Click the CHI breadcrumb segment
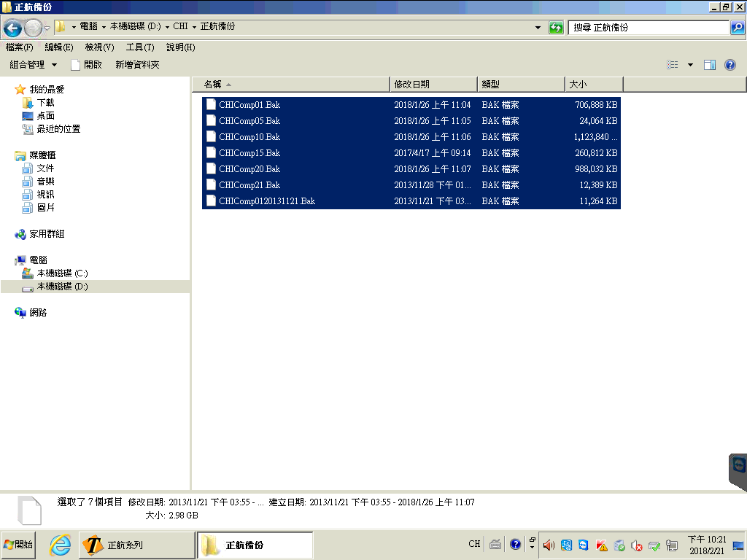The width and height of the screenshot is (747, 560). [x=181, y=26]
